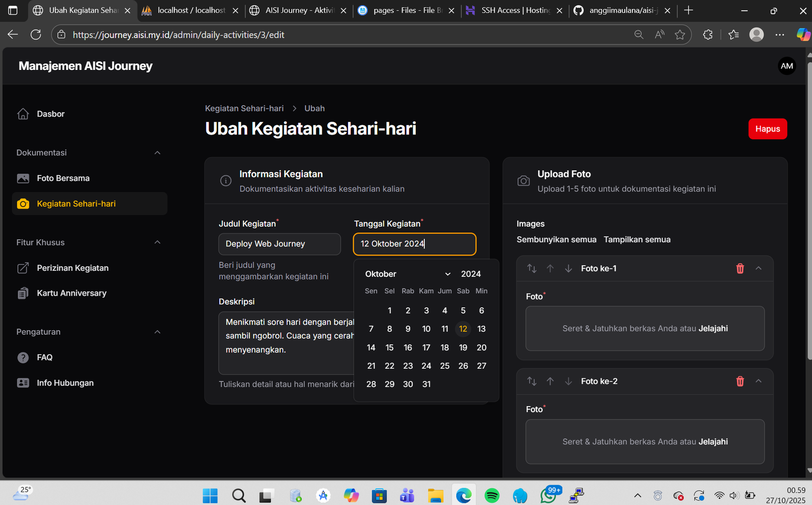Screen dimensions: 812x505
Task: Collapse the Foto ke-1 section
Action: (x=759, y=269)
